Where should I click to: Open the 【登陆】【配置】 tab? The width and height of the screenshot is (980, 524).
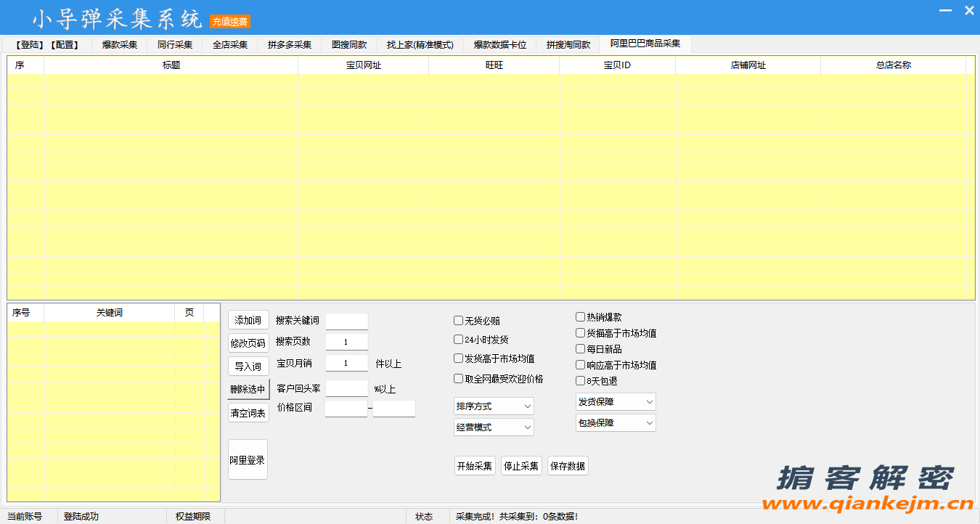(x=47, y=45)
